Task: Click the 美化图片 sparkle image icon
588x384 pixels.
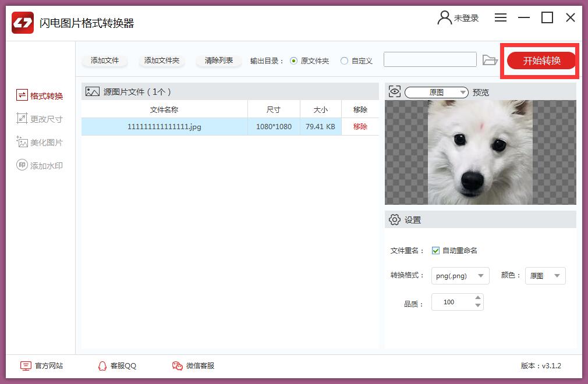Action: pos(22,141)
